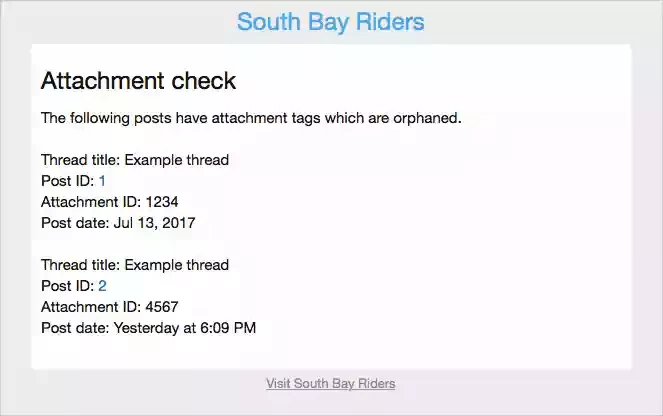Click the Attachment ID: 1234 line
This screenshot has width=663, height=416.
tap(110, 202)
